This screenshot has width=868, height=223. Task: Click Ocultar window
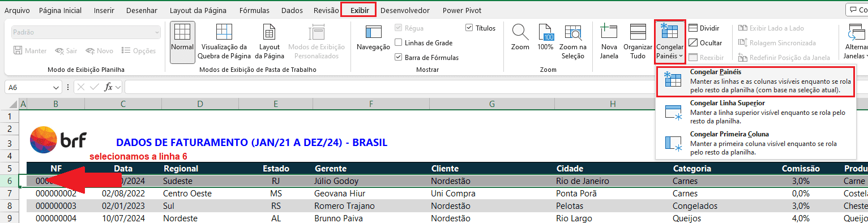tap(705, 42)
